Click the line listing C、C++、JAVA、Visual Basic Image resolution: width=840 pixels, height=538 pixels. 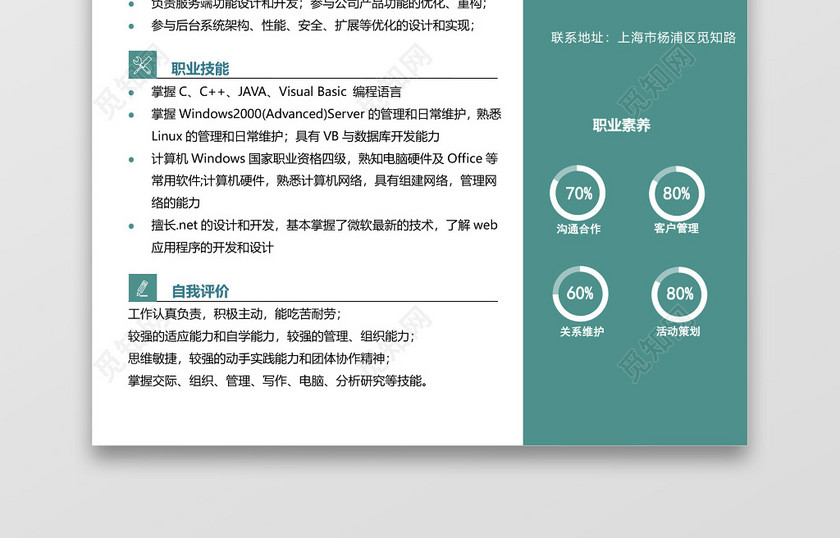click(x=276, y=92)
